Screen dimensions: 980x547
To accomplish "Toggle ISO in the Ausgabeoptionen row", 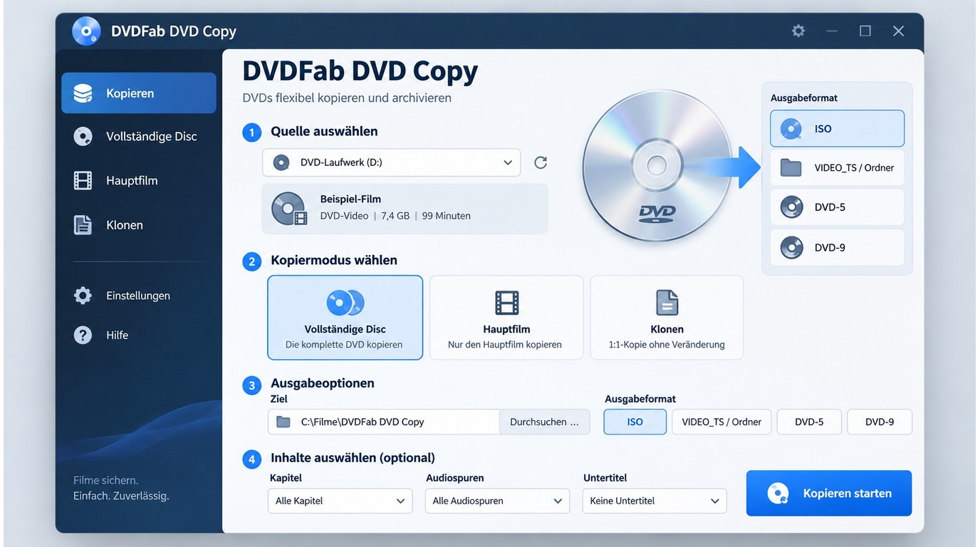I will point(635,422).
